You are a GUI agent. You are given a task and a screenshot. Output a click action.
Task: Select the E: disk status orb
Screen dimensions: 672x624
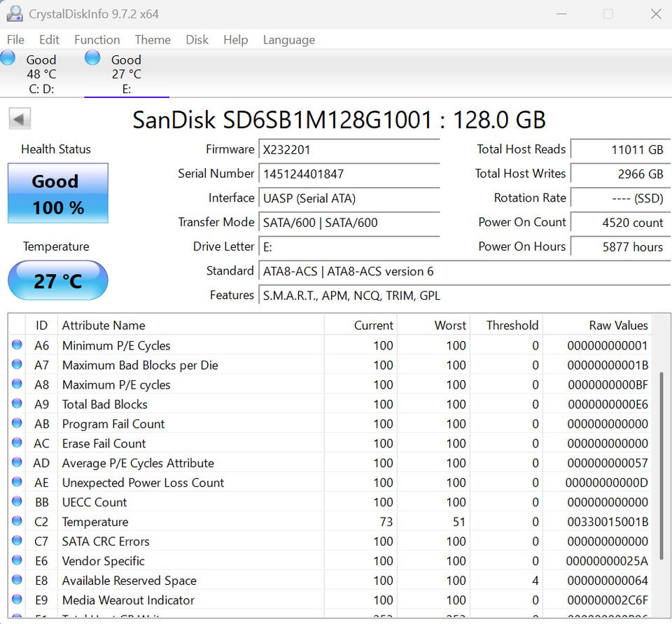coord(92,58)
